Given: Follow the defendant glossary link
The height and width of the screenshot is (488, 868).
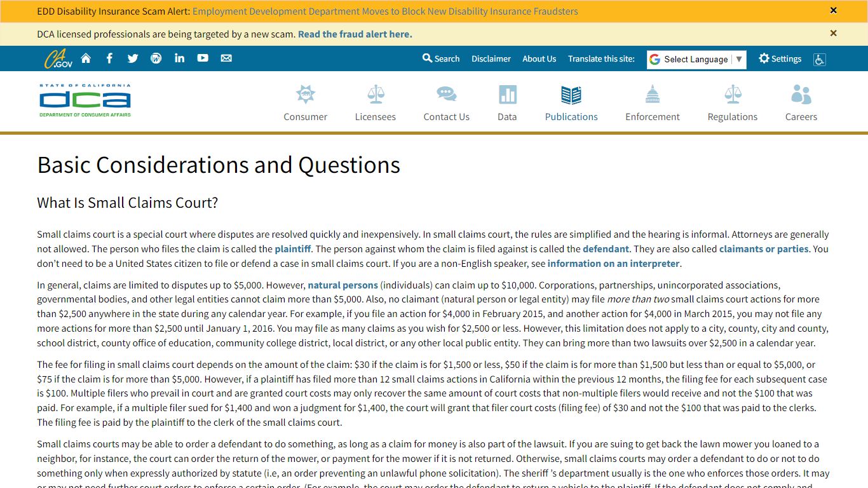Looking at the screenshot, I should tap(606, 249).
